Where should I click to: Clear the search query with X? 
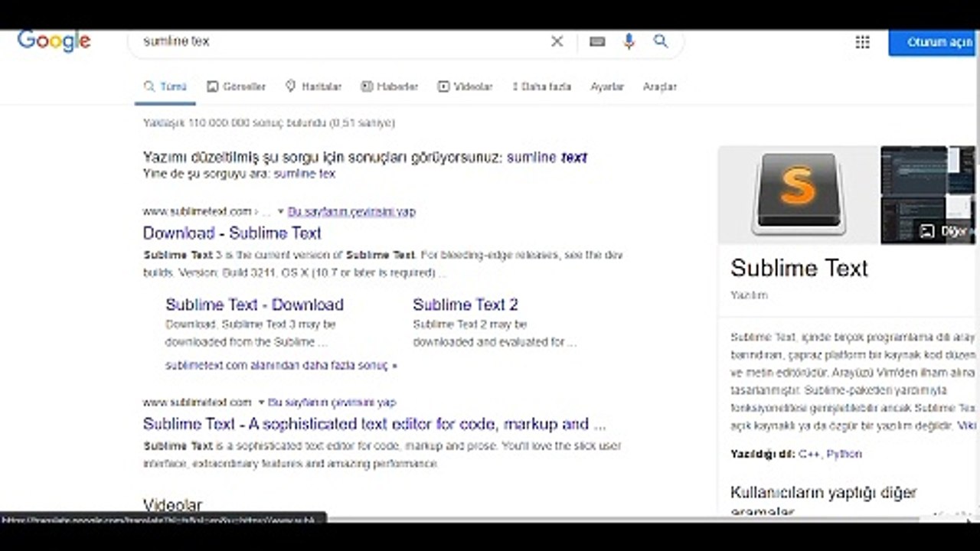[x=557, y=41]
